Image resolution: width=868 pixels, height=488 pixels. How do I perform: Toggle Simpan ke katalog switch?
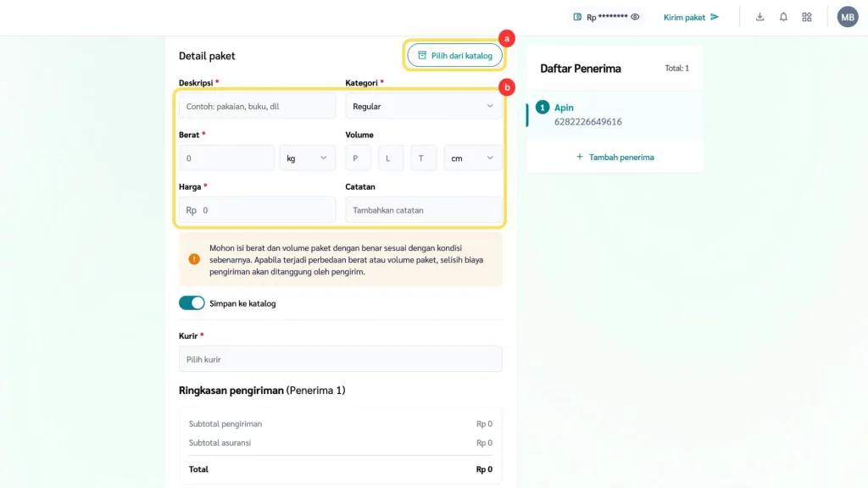192,303
